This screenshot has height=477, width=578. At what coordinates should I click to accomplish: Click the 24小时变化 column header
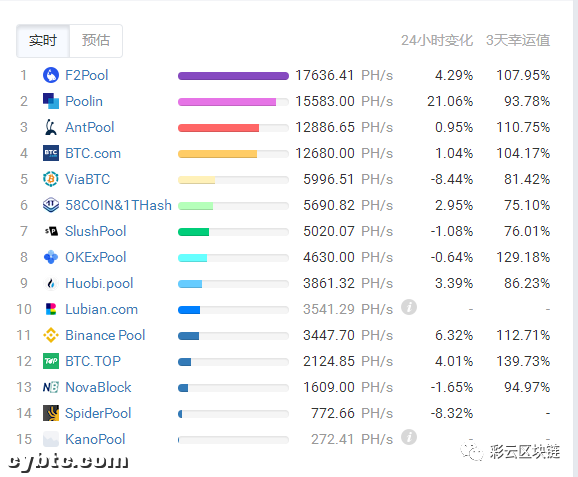[x=437, y=41]
